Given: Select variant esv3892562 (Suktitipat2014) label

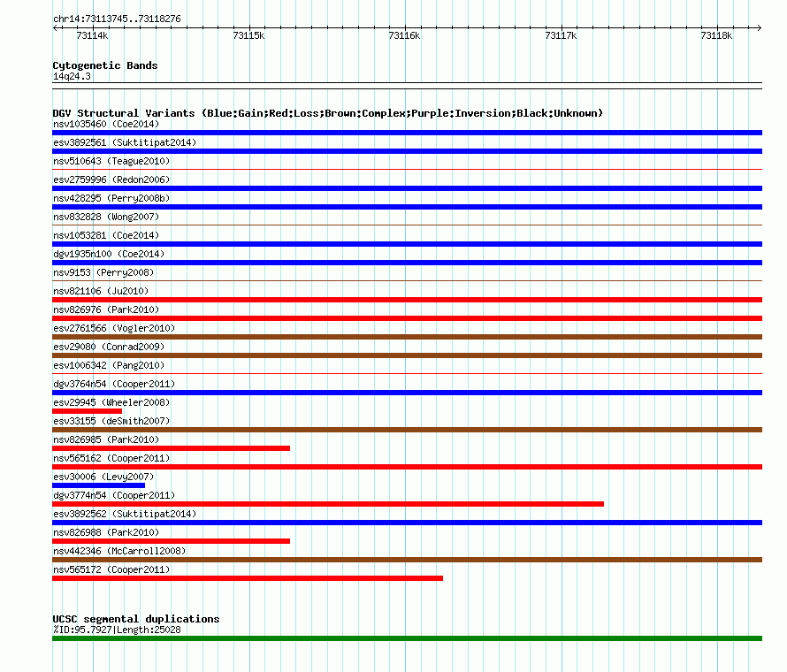Looking at the screenshot, I should [125, 514].
